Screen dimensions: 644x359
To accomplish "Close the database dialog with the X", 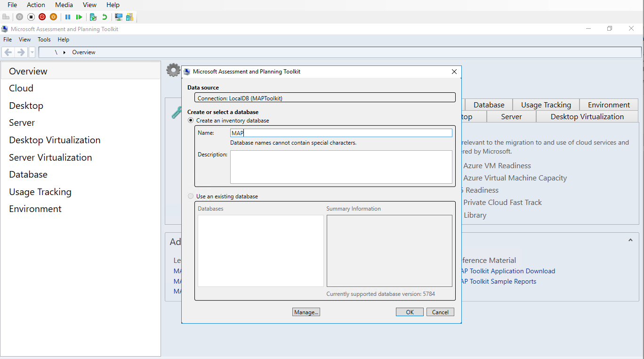I will (x=454, y=72).
